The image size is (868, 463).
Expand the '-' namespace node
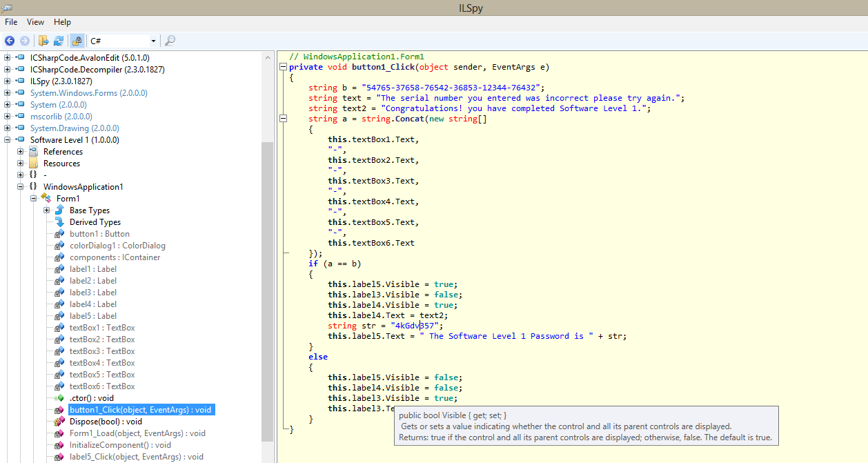pyautogui.click(x=21, y=175)
